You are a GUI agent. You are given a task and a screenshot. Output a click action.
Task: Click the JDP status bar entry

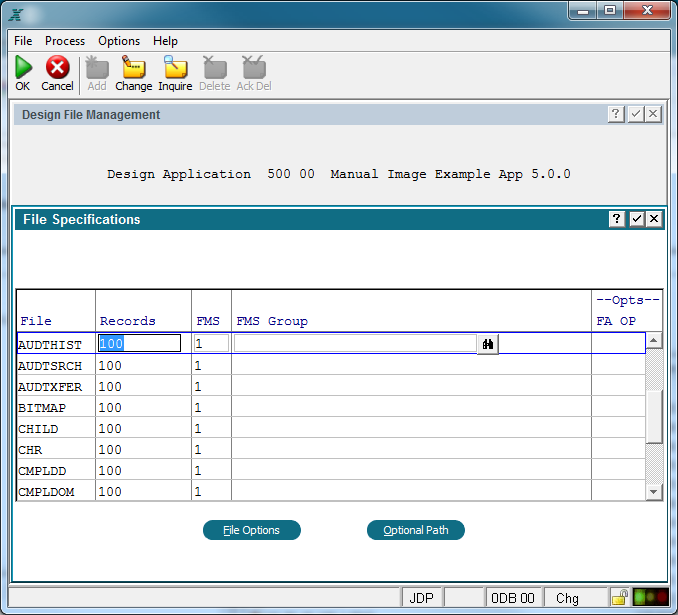tap(421, 598)
